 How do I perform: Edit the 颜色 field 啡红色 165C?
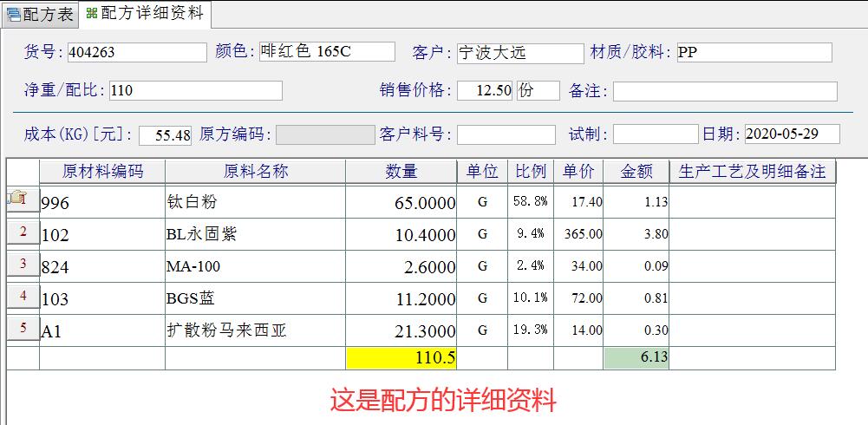coord(327,51)
